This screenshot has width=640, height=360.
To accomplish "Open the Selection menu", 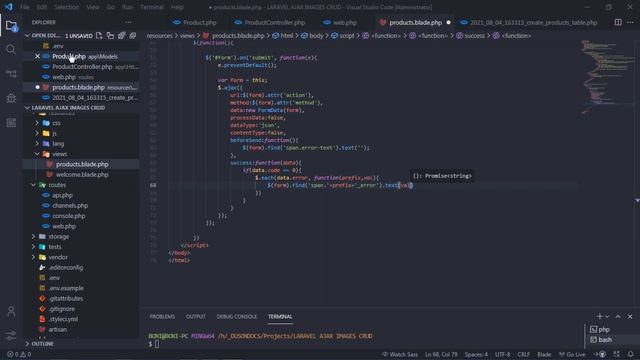I will 67,7.
